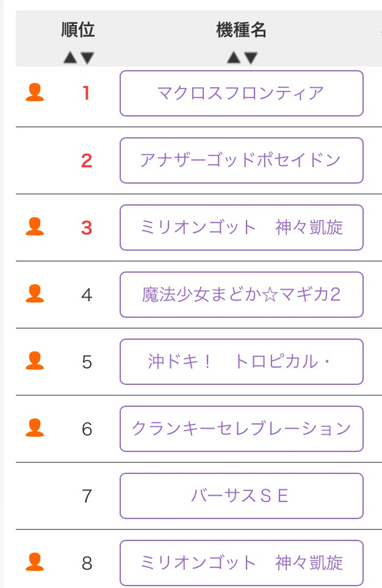Click the person icon beside rank 4
Viewport: 382px width, 588px height.
pyautogui.click(x=35, y=294)
